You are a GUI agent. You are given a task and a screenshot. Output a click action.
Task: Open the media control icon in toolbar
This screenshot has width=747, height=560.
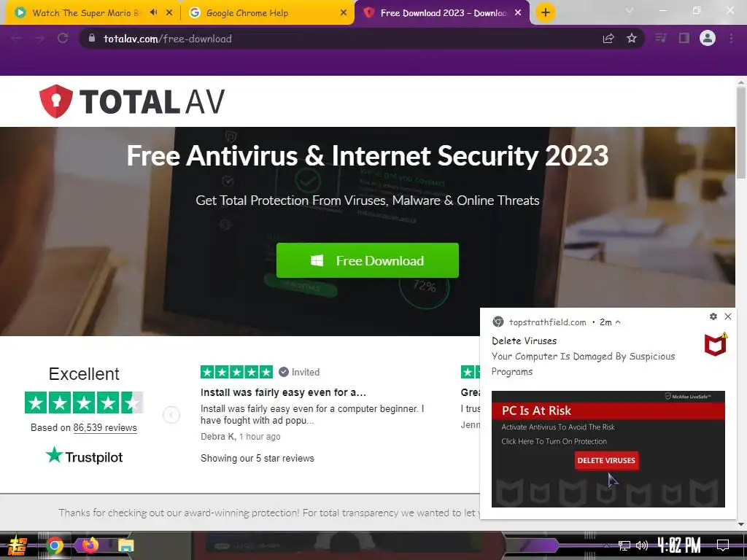660,38
